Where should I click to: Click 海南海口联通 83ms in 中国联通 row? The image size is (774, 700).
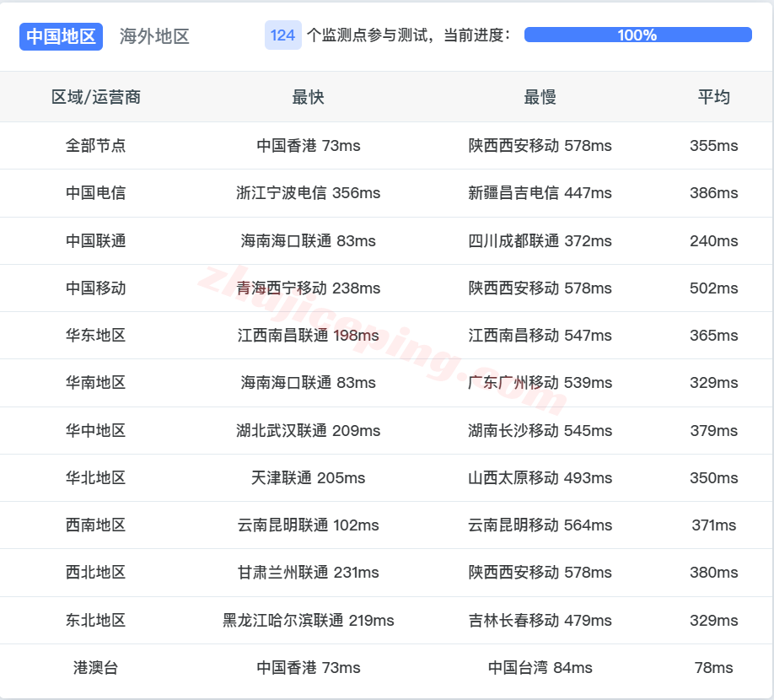click(x=309, y=241)
